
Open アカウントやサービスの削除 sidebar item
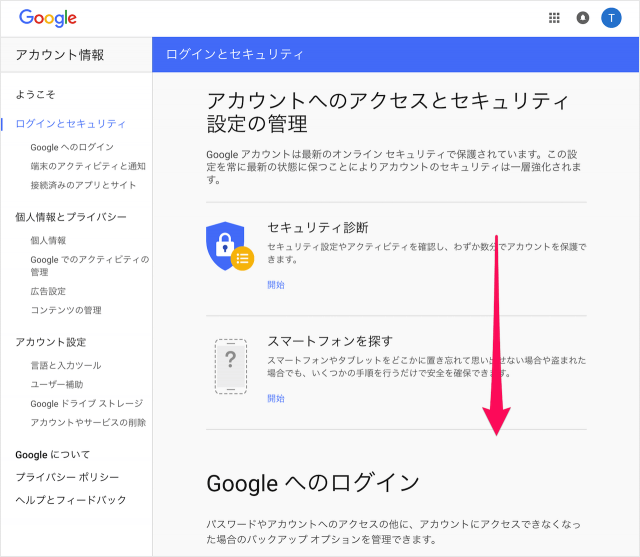[88, 422]
